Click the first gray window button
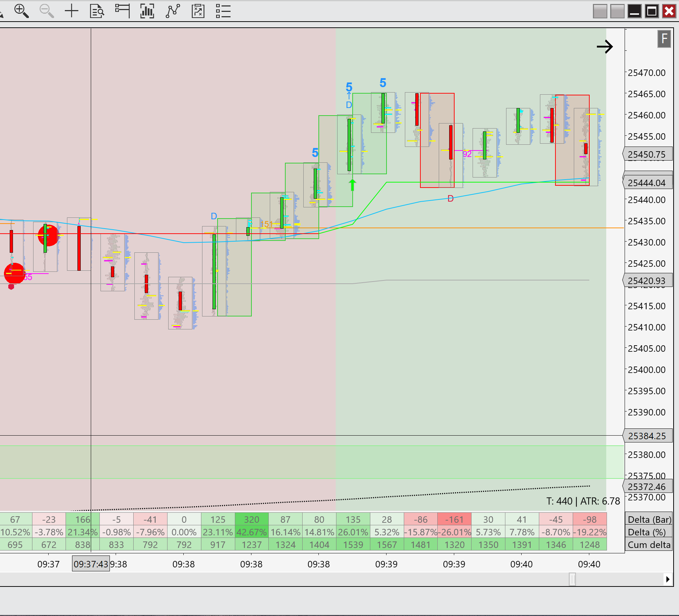The height and width of the screenshot is (616, 679). coord(600,11)
